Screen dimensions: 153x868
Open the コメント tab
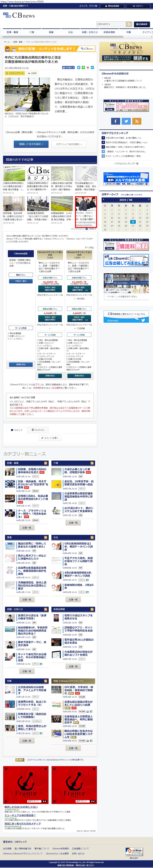[17, 430]
